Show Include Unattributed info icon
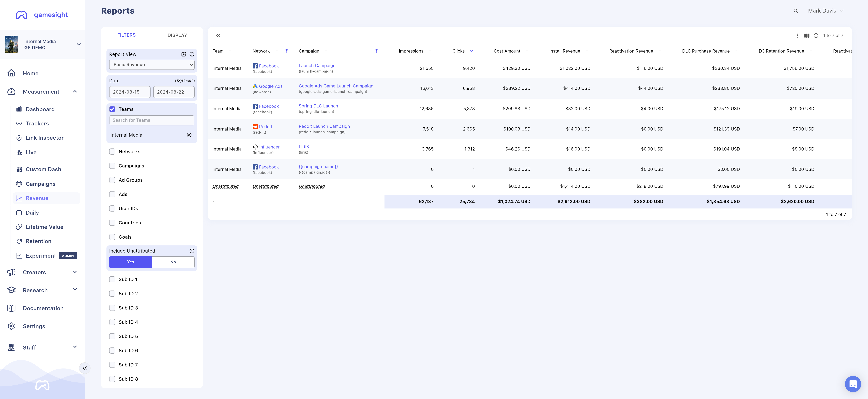 [192, 251]
